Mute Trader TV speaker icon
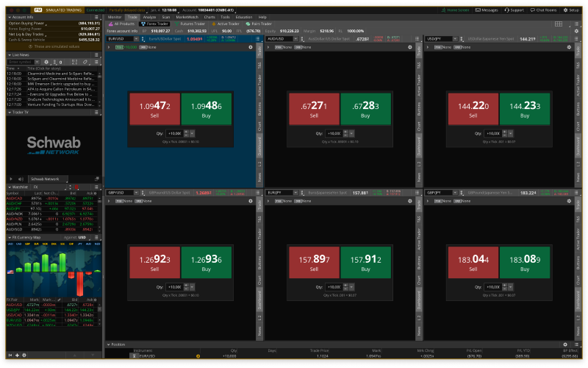The image size is (588, 368). 20,179
